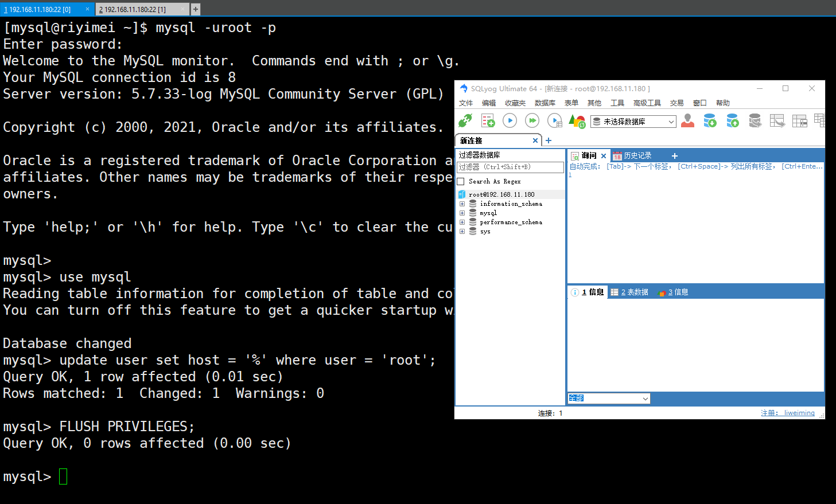Expand the sys database tree node
836x504 pixels.
462,231
